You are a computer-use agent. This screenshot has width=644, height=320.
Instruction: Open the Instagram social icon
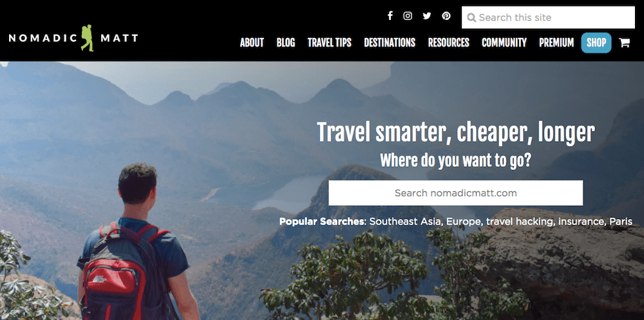coord(408,16)
